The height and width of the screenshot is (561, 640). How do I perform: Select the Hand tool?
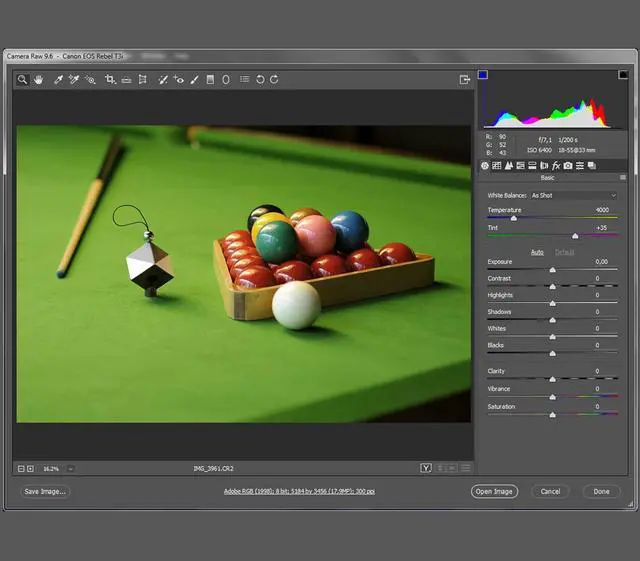[x=38, y=79]
